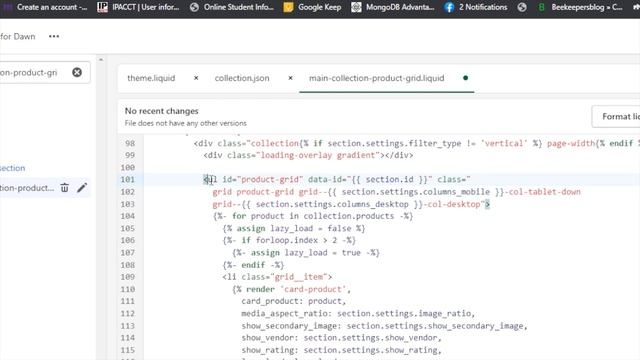Click "File does not have any other versions" text
This screenshot has width=640, height=360.
tap(186, 123)
